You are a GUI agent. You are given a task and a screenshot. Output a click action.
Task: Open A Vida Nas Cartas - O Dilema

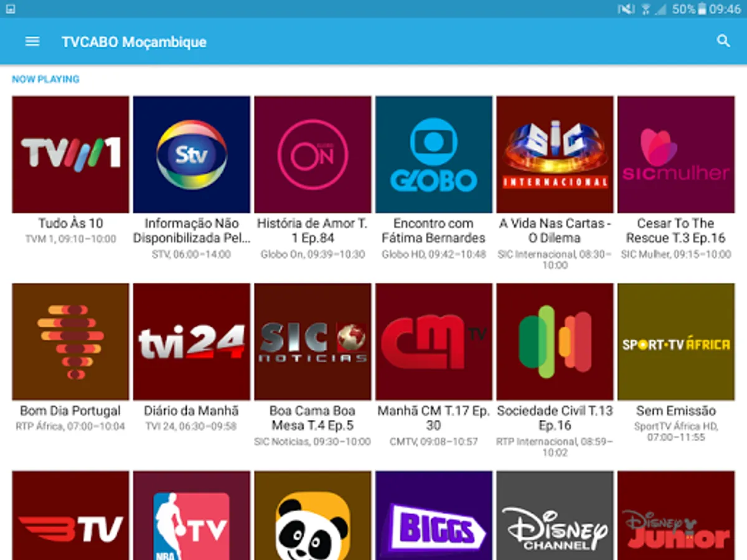555,231
